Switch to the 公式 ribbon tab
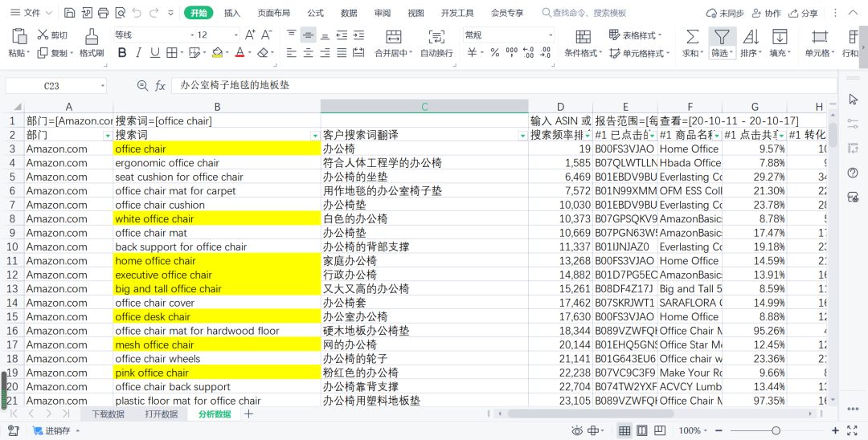The width and height of the screenshot is (868, 440). pos(316,13)
